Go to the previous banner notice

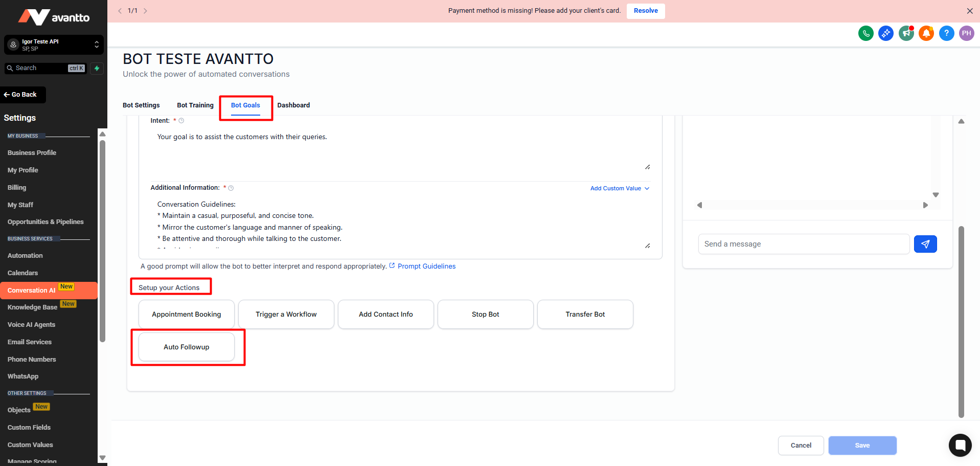120,11
